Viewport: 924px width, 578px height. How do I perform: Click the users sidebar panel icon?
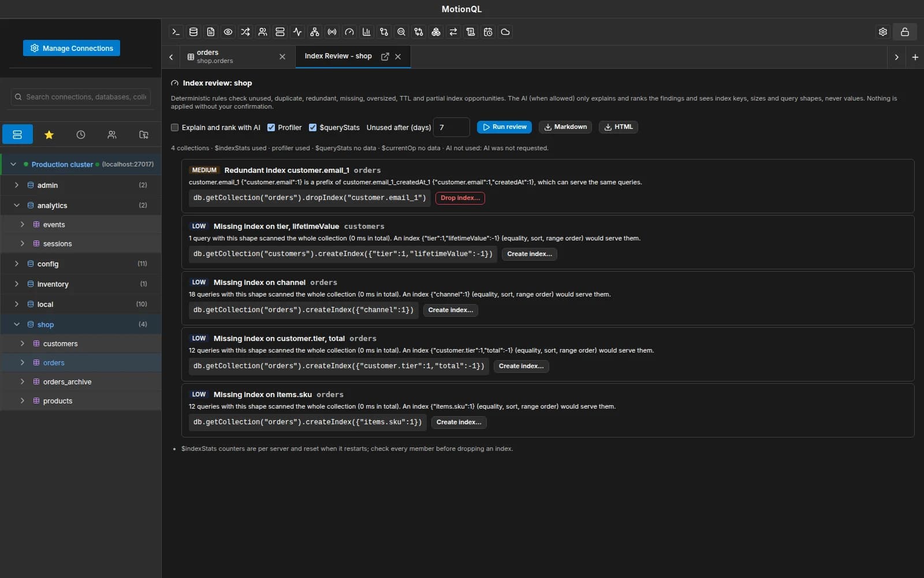point(112,135)
